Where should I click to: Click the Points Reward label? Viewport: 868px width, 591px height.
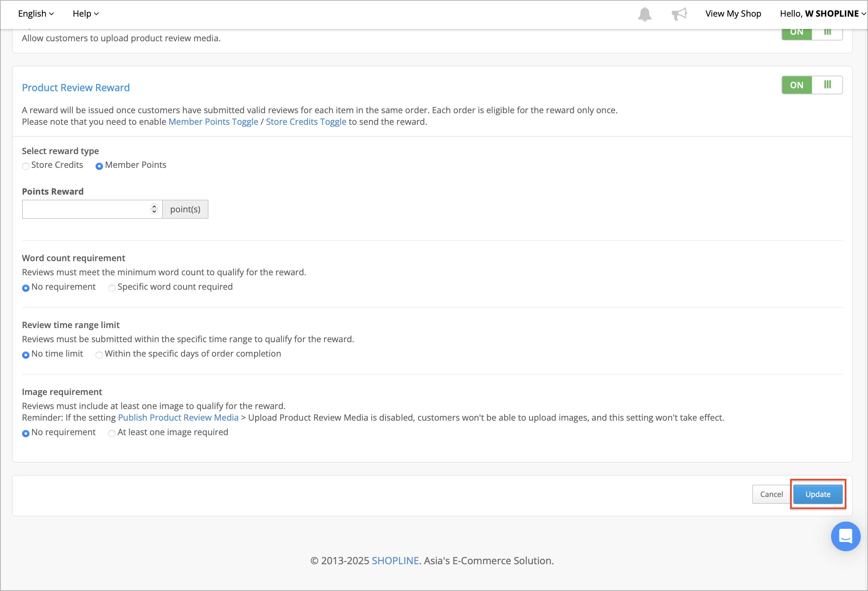coord(52,191)
